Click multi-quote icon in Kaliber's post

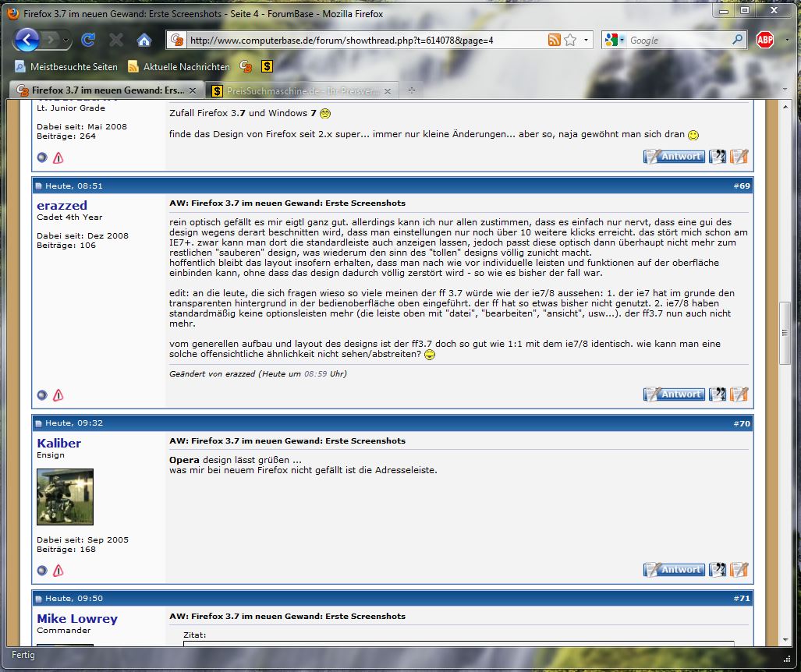(x=718, y=569)
